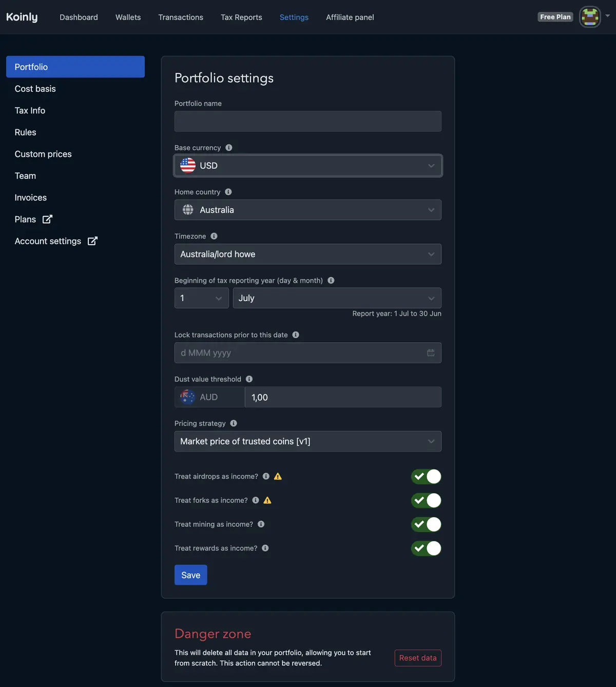
Task: Open the Dust value threshold info tooltip
Action: pos(249,379)
